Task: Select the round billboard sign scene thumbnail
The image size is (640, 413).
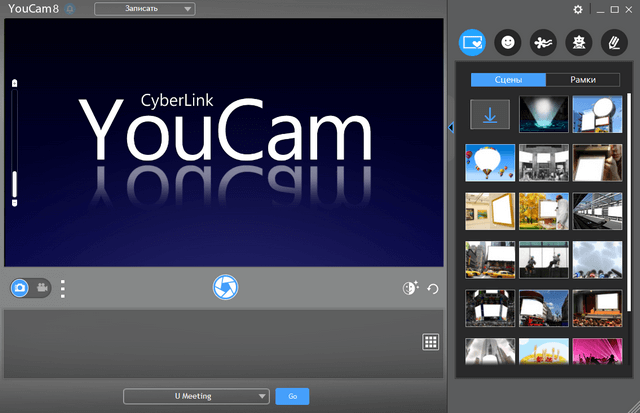Action: (x=598, y=114)
